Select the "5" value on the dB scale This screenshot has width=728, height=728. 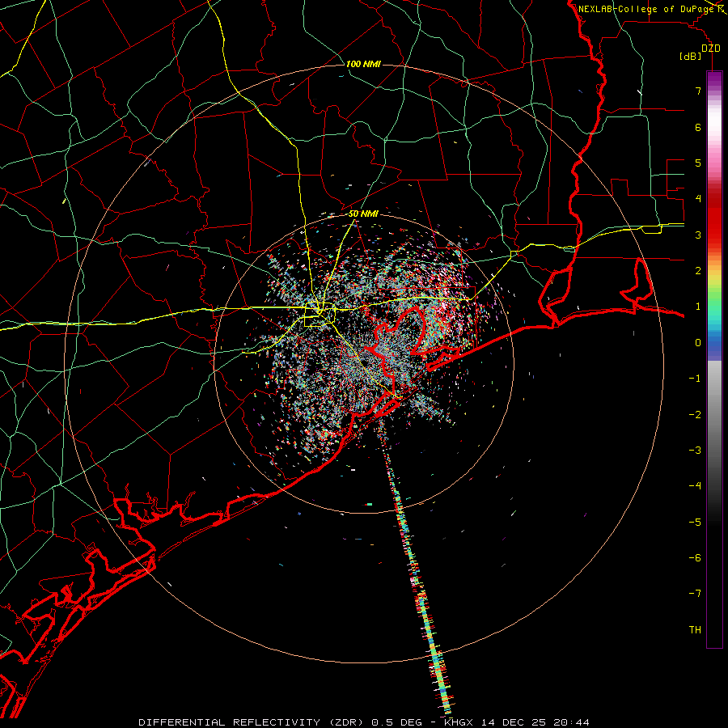coord(698,163)
